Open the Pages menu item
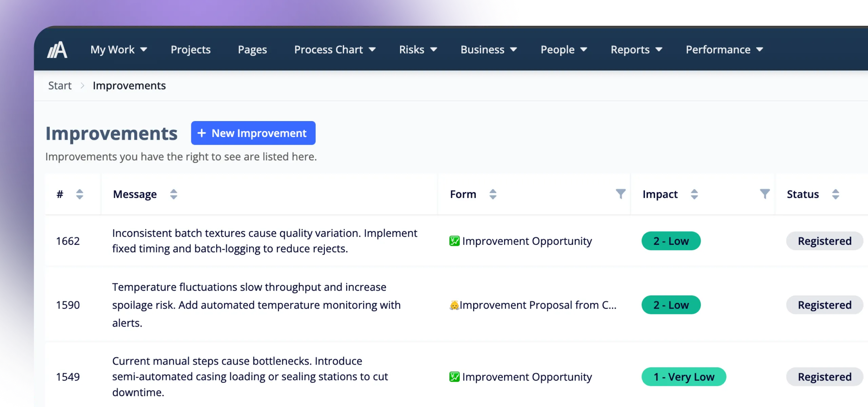Viewport: 868px width, 407px height. tap(252, 50)
